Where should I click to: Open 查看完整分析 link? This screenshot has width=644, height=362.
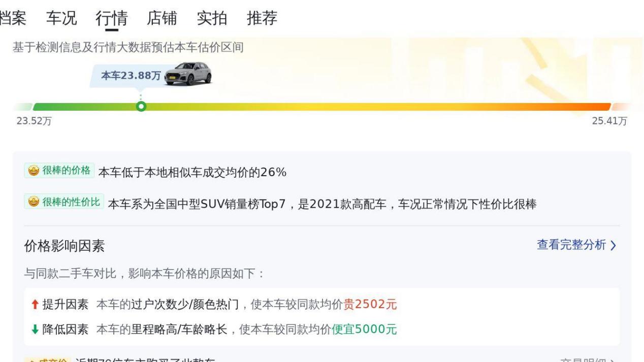coord(571,245)
